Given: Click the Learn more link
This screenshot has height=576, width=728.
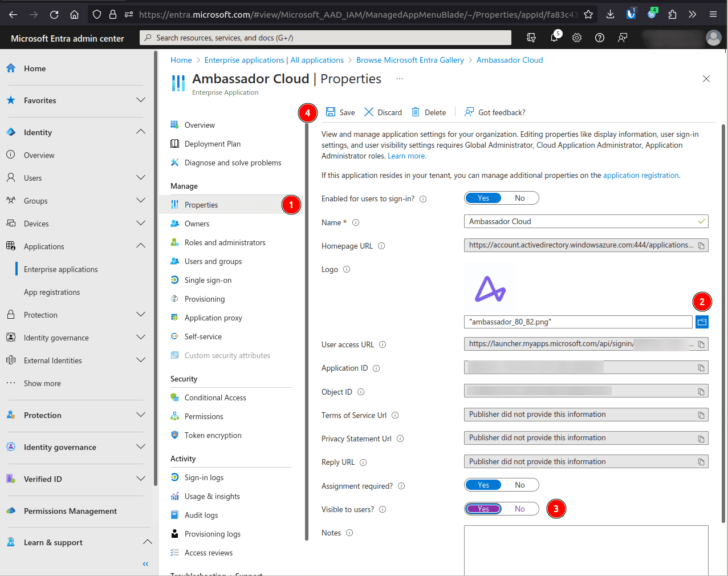Looking at the screenshot, I should pos(406,156).
